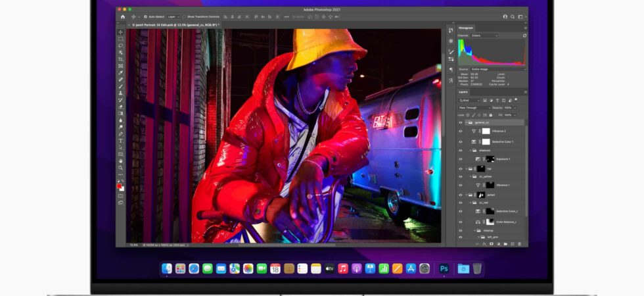
Task: Hide the Vibrance 1 layer
Action: tap(461, 185)
